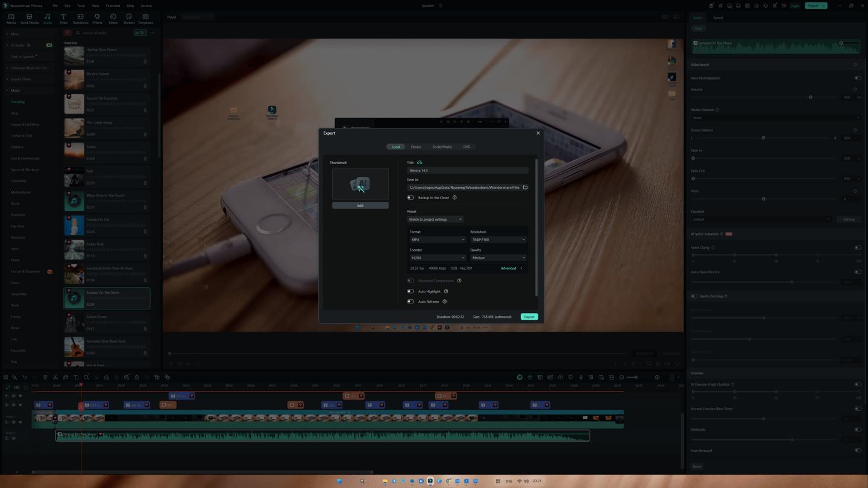868x488 pixels.
Task: Click the text tool icon in timeline toolbar
Action: coord(76,378)
